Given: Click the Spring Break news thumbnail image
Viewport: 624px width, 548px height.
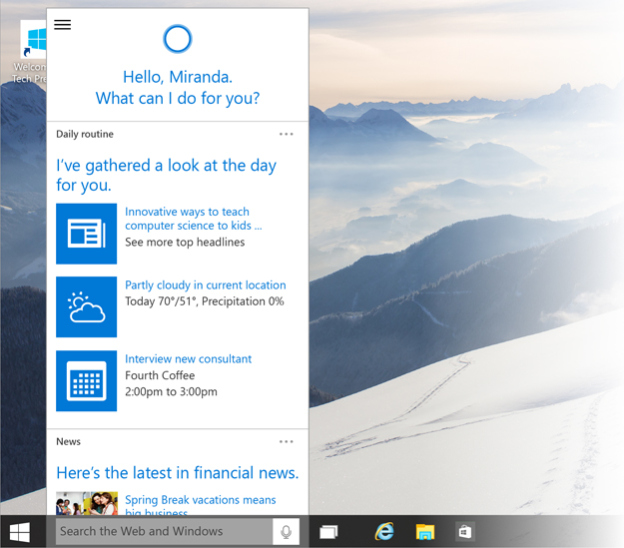Looking at the screenshot, I should point(86,502).
